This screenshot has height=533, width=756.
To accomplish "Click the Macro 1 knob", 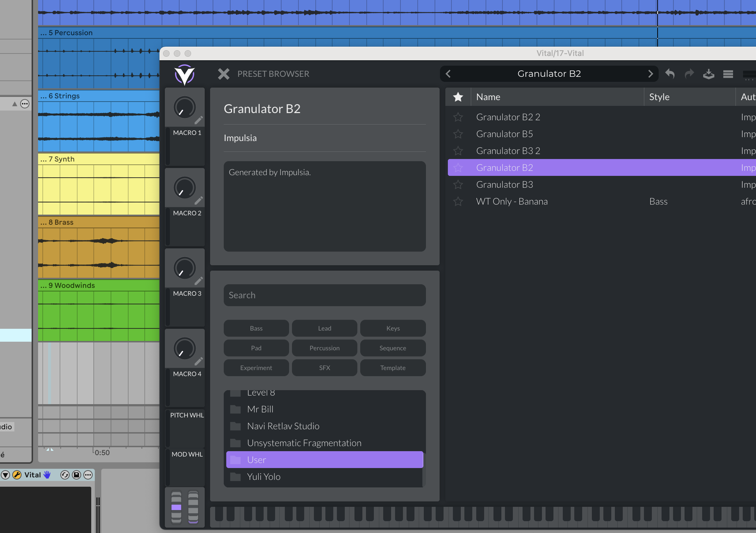I will pyautogui.click(x=185, y=107).
